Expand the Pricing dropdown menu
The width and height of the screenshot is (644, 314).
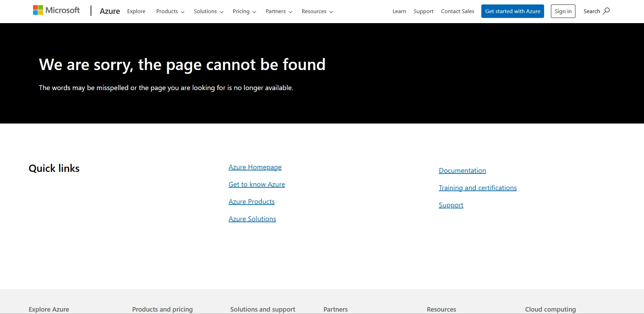[244, 11]
